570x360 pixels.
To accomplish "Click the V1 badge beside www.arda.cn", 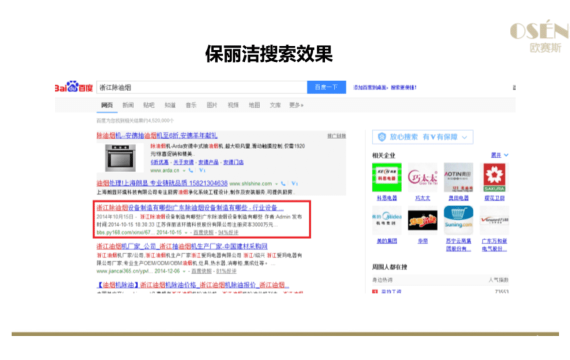I will (202, 170).
